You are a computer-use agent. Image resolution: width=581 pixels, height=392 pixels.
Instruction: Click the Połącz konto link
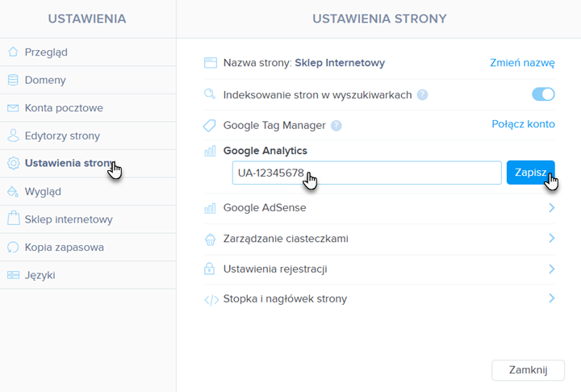523,124
